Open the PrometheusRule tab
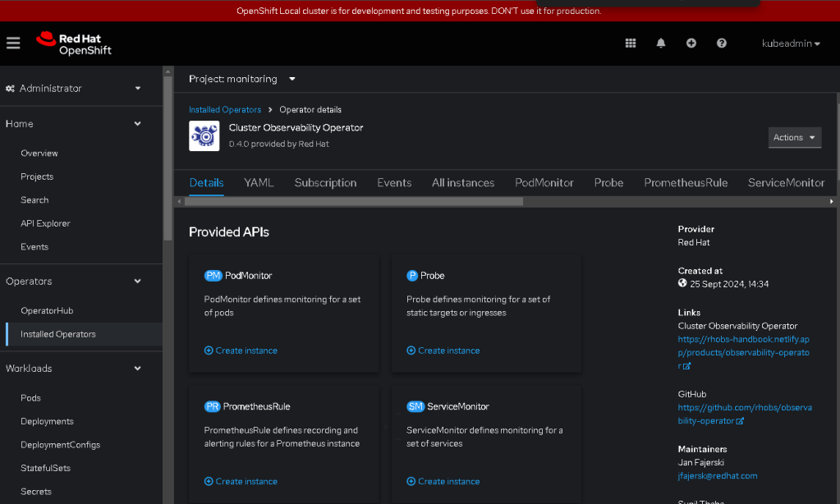 click(686, 183)
